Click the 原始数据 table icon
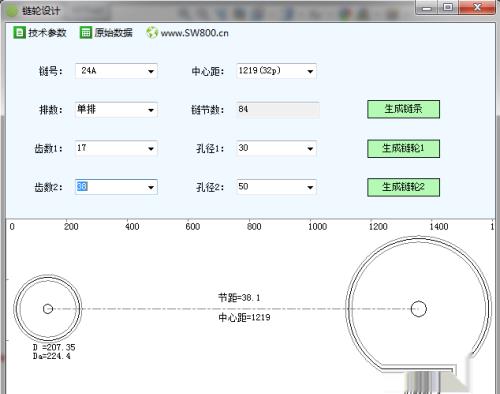This screenshot has height=394, width=500. (x=86, y=33)
